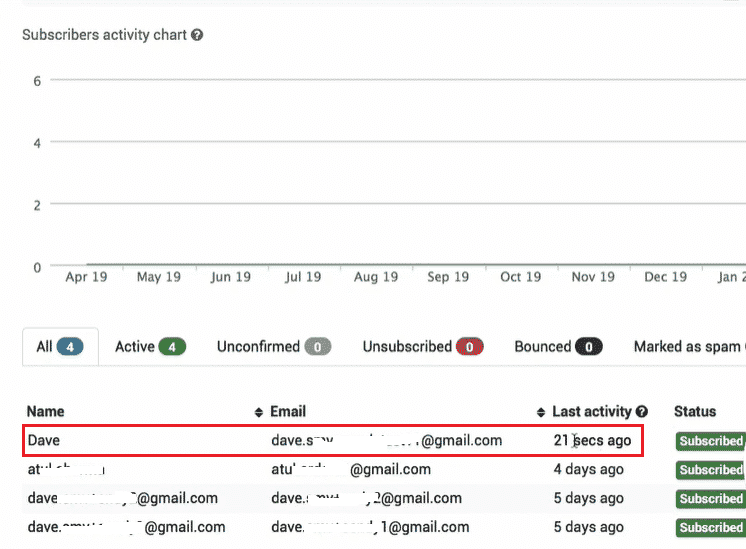The image size is (746, 549).
Task: Select the Bounced tab
Action: pyautogui.click(x=558, y=347)
